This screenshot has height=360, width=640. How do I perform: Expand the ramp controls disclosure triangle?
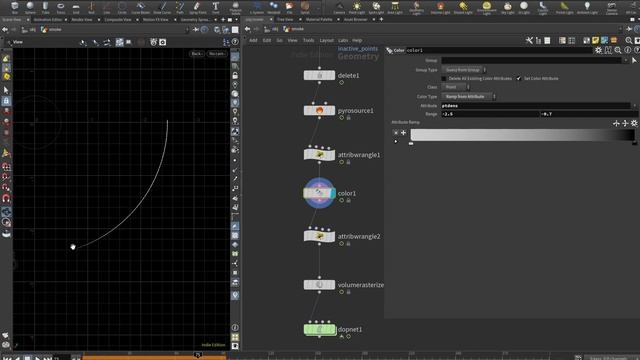pyautogui.click(x=396, y=142)
